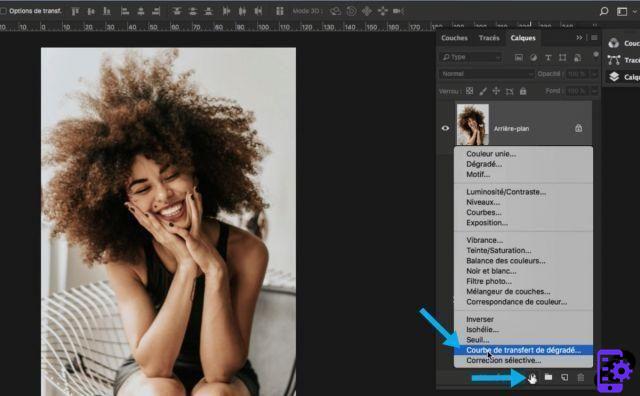
Task: Switch to the Tracés tab
Action: point(489,38)
